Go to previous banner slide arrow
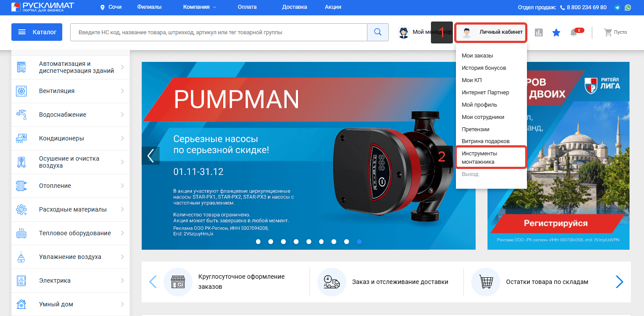This screenshot has width=644, height=316. [151, 156]
